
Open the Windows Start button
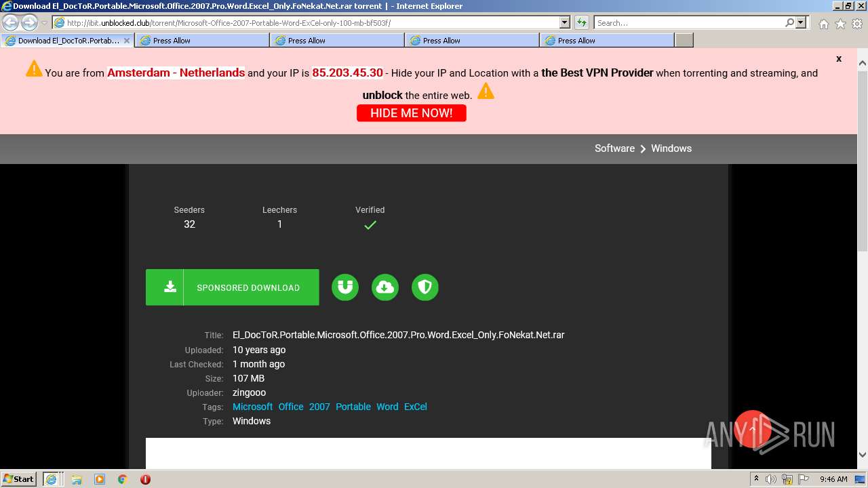tap(19, 479)
